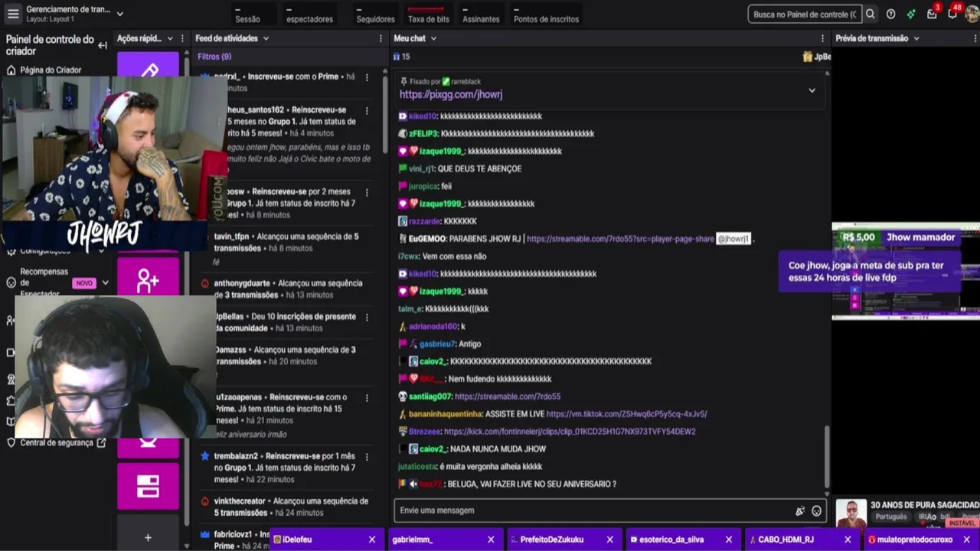Open the inbox icon with badge 3

click(x=932, y=14)
